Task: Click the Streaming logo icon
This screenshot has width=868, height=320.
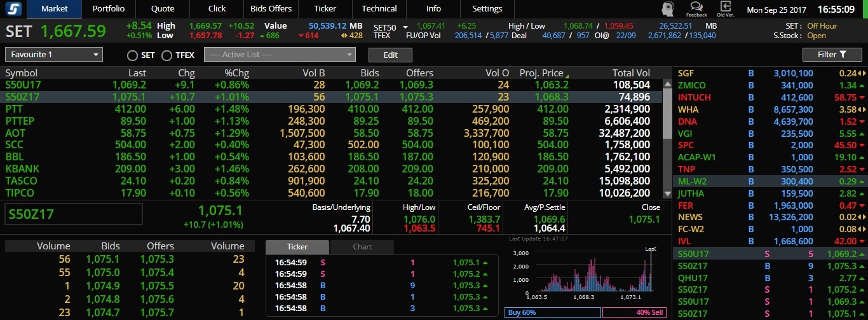Action: (13, 9)
